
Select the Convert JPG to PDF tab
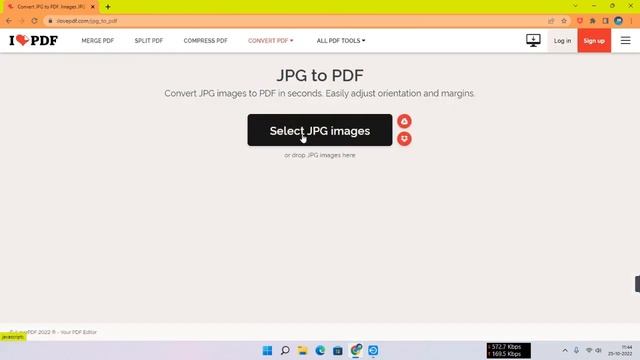(x=50, y=7)
